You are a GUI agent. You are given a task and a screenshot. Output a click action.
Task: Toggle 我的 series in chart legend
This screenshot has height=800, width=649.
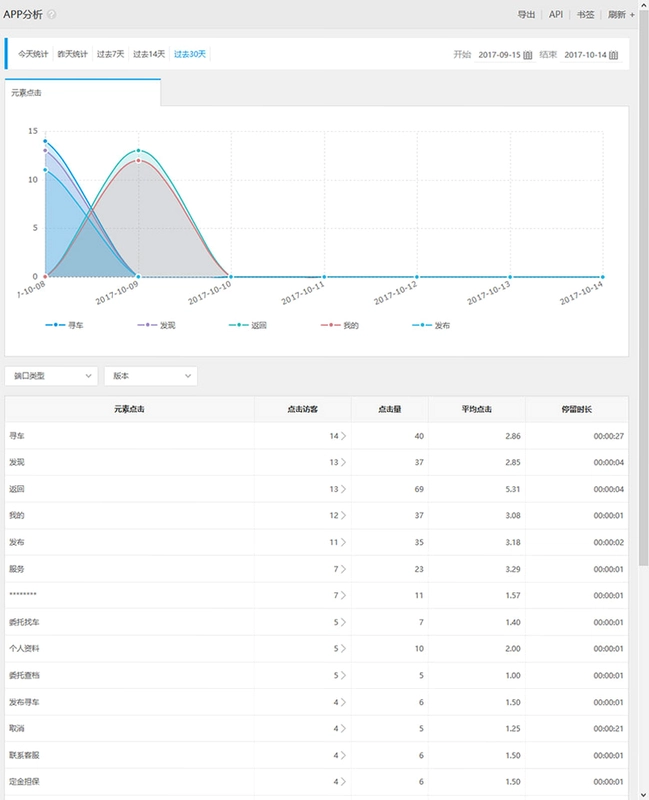pos(340,325)
